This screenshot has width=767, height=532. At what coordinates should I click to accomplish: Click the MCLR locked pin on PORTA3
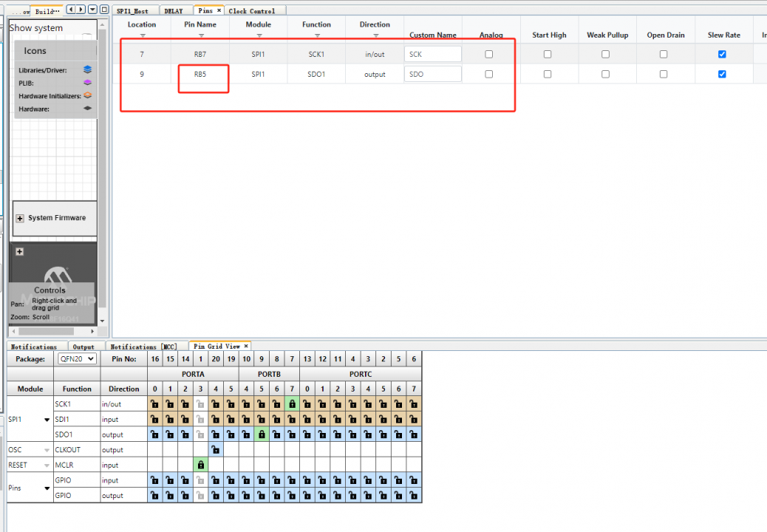200,465
